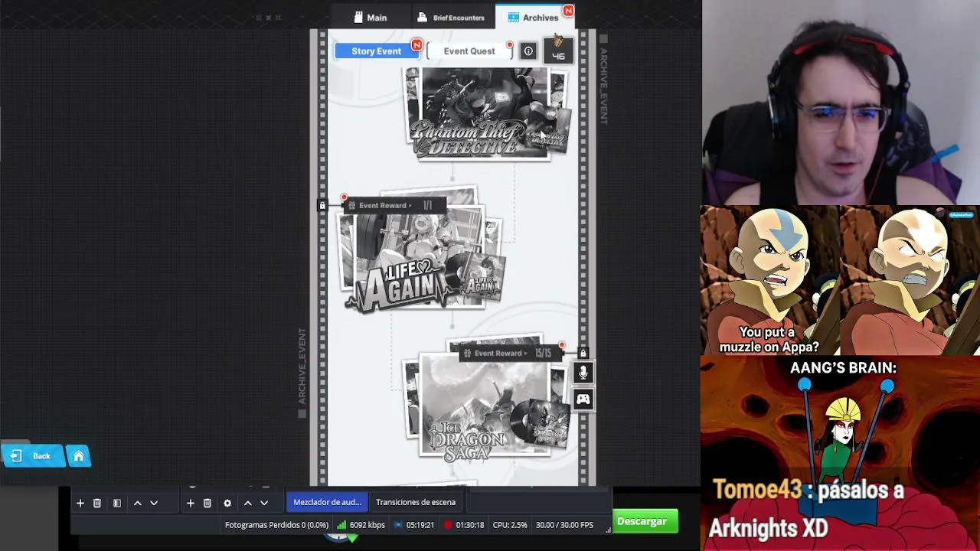Screen dimensions: 980x551
Task: Open the Main story tab
Action: [371, 18]
